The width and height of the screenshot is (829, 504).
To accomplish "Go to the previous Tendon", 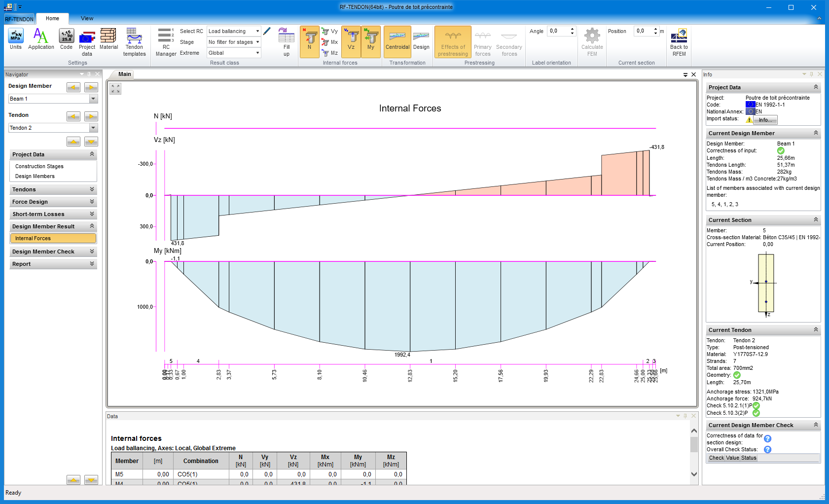I will click(x=73, y=116).
